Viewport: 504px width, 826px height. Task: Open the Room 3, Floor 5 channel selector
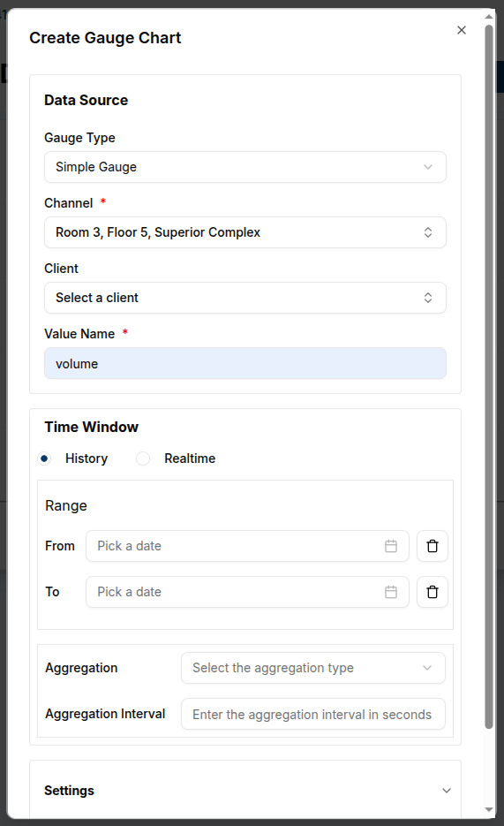245,232
